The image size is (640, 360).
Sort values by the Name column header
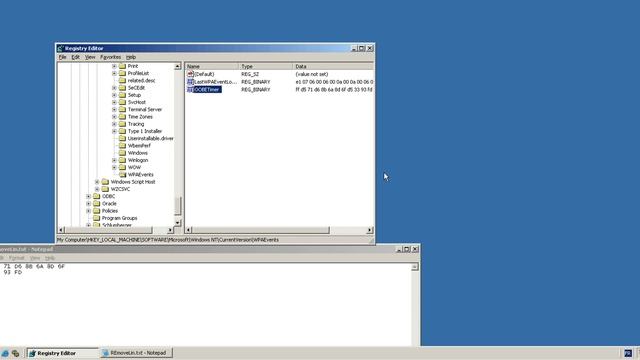(x=212, y=66)
